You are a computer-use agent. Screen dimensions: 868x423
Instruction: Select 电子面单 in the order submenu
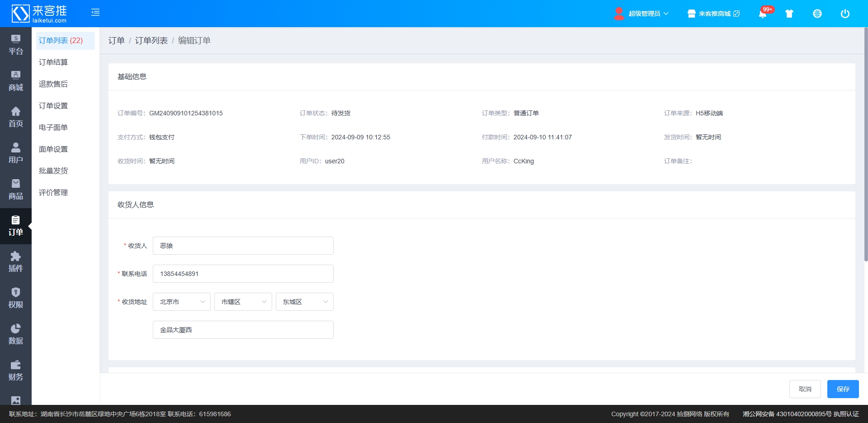pyautogui.click(x=53, y=128)
